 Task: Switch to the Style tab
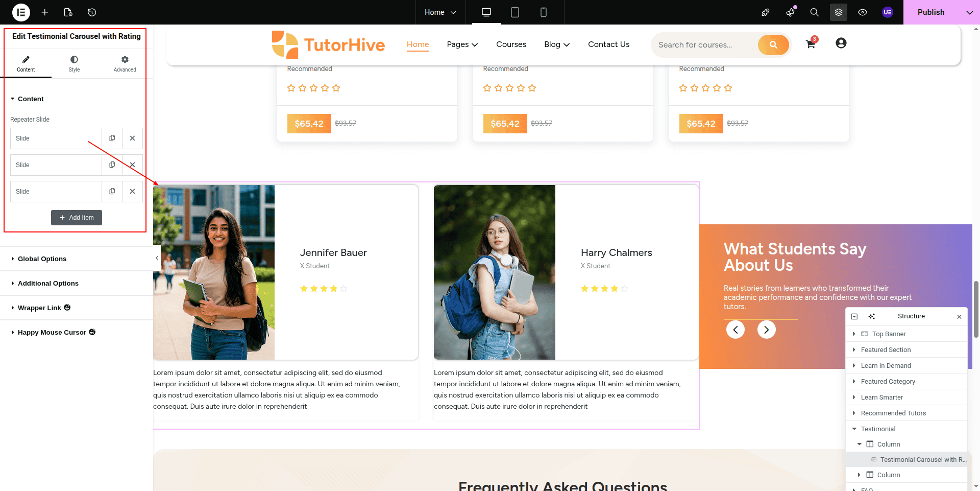pyautogui.click(x=74, y=64)
